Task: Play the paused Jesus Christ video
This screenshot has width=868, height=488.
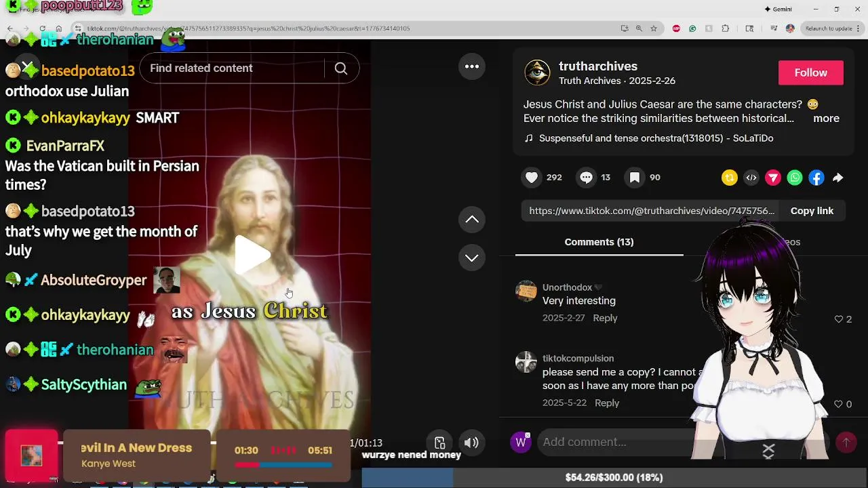Action: (x=252, y=255)
